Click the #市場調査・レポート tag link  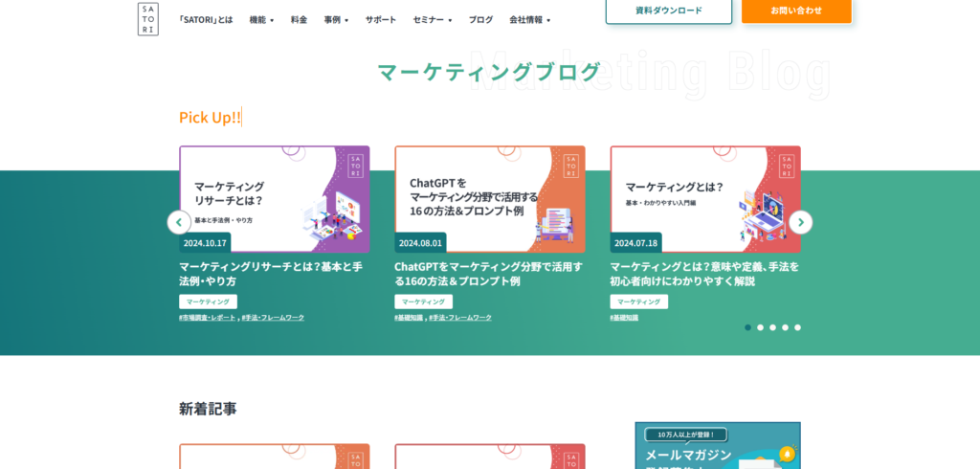pyautogui.click(x=207, y=318)
